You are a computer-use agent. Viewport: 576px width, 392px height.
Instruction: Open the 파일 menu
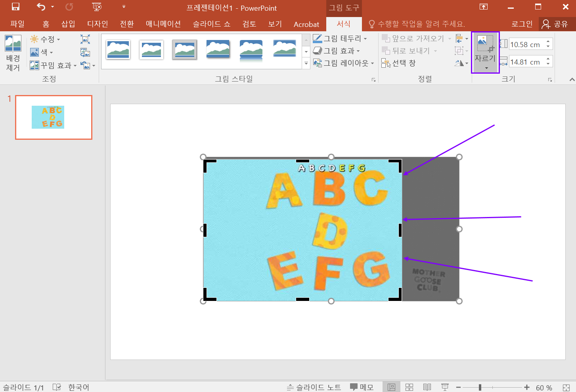pos(17,24)
